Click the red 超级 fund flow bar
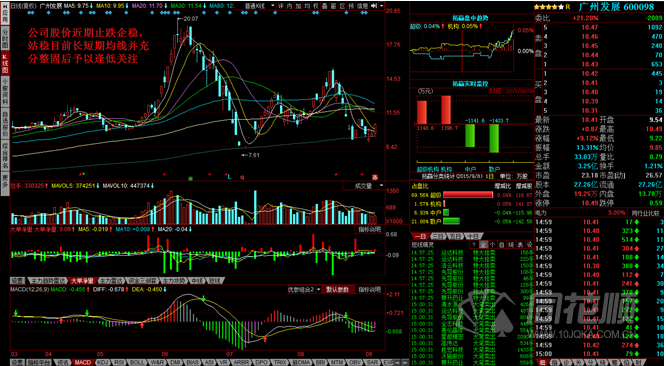 click(468, 195)
